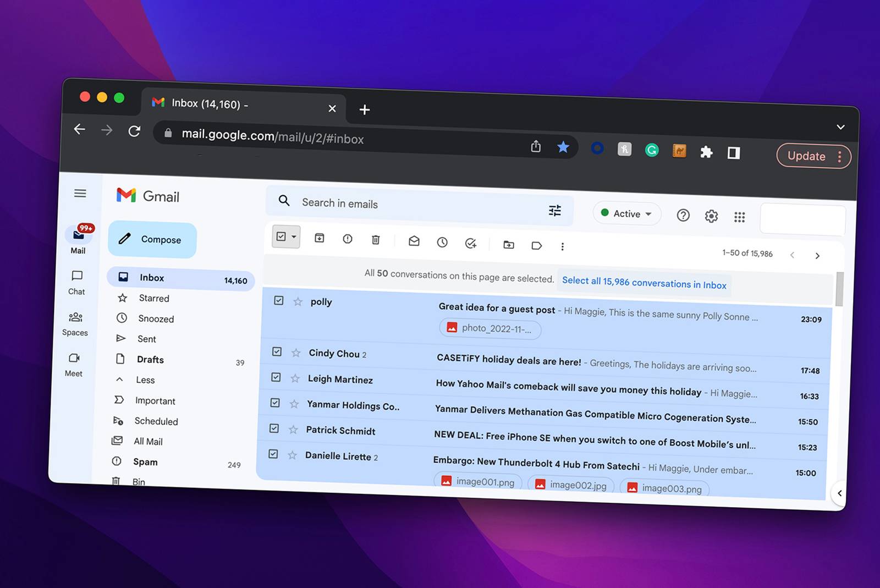Click the Archive icon in the toolbar
The image size is (880, 588).
point(320,238)
